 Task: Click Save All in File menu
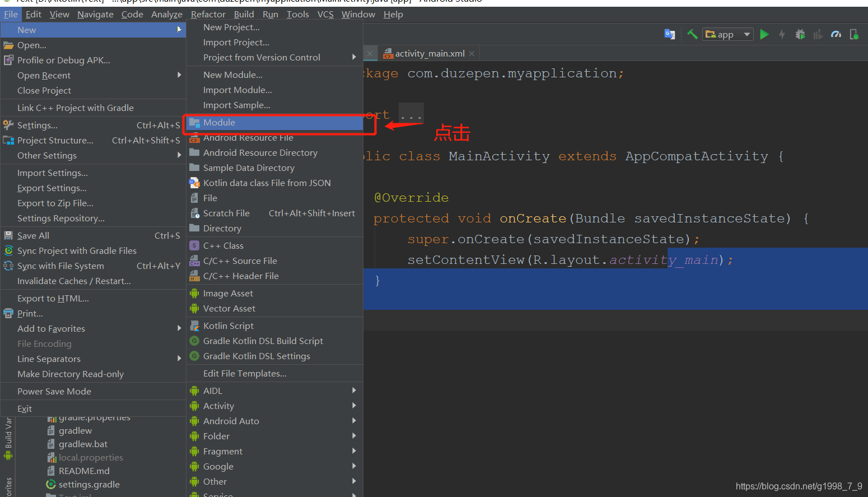pos(93,236)
